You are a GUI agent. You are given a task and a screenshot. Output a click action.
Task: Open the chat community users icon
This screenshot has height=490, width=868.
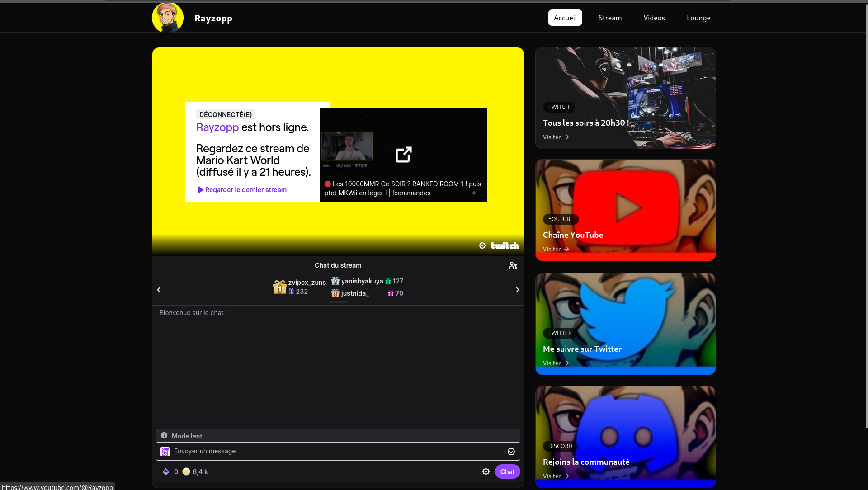coord(513,265)
